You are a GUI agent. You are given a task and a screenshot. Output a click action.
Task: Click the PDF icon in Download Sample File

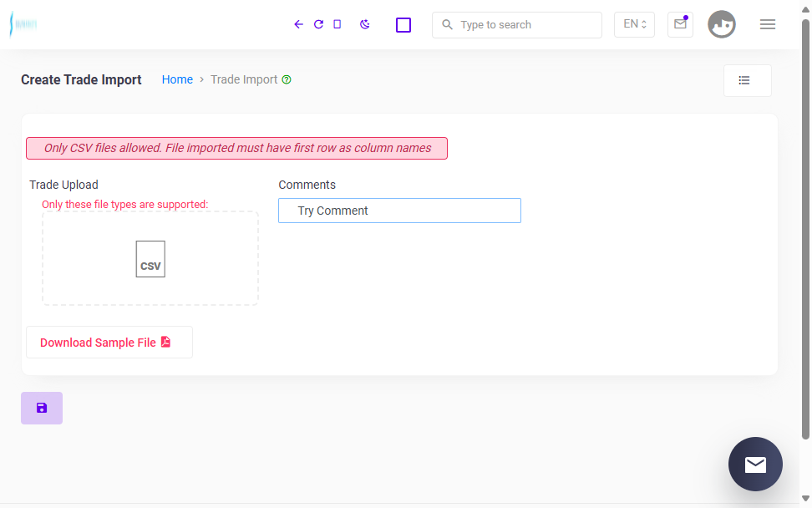click(165, 342)
